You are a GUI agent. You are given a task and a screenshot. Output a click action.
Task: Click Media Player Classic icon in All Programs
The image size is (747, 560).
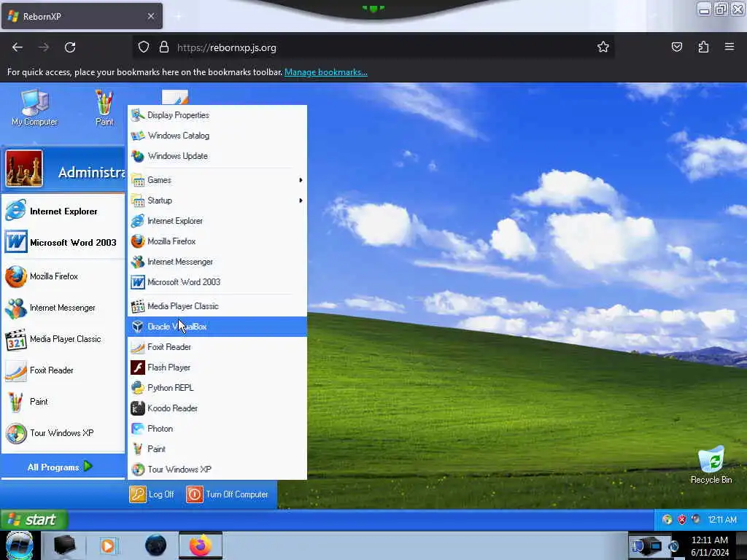(x=138, y=306)
